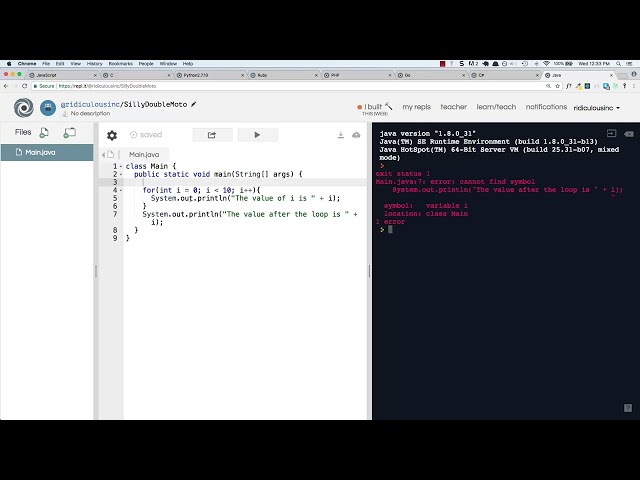Reload the browser page

pyautogui.click(x=24, y=86)
